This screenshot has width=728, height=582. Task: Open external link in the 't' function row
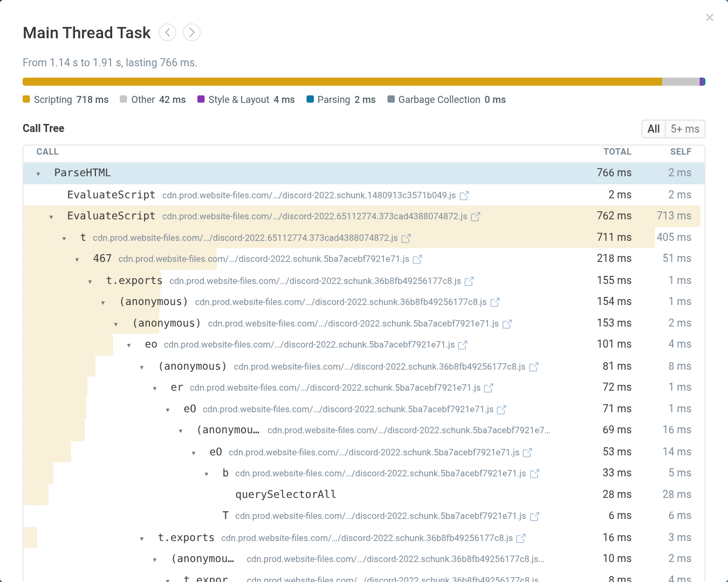coord(406,238)
